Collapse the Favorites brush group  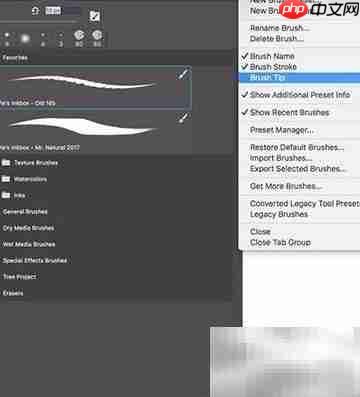(15, 58)
